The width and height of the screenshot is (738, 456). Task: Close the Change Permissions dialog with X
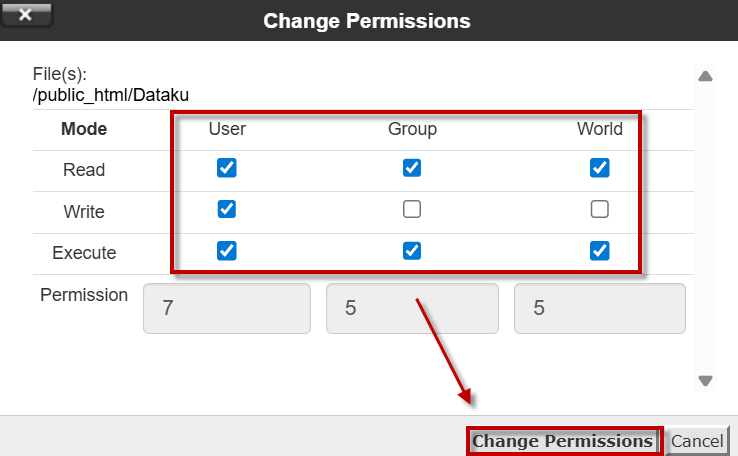tap(26, 15)
